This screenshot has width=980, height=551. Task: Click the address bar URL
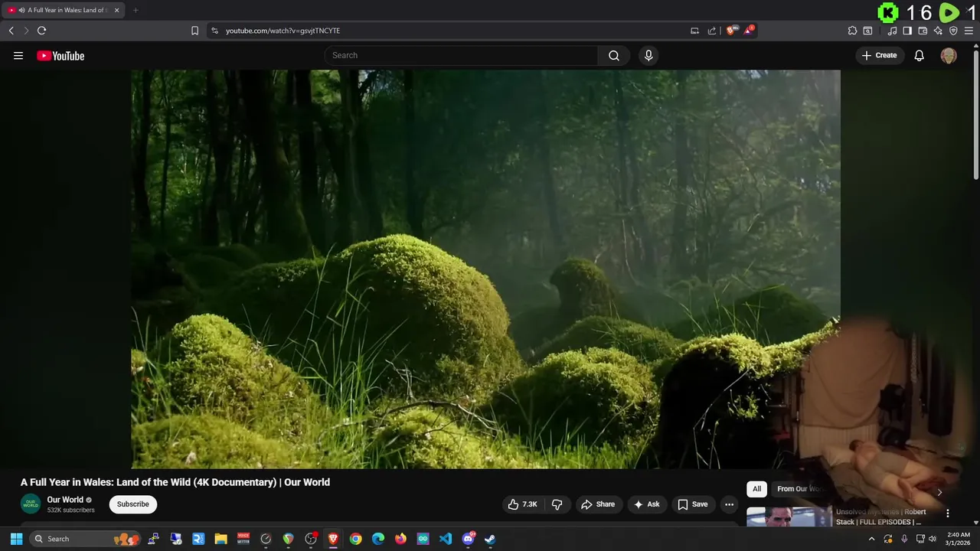283,31
